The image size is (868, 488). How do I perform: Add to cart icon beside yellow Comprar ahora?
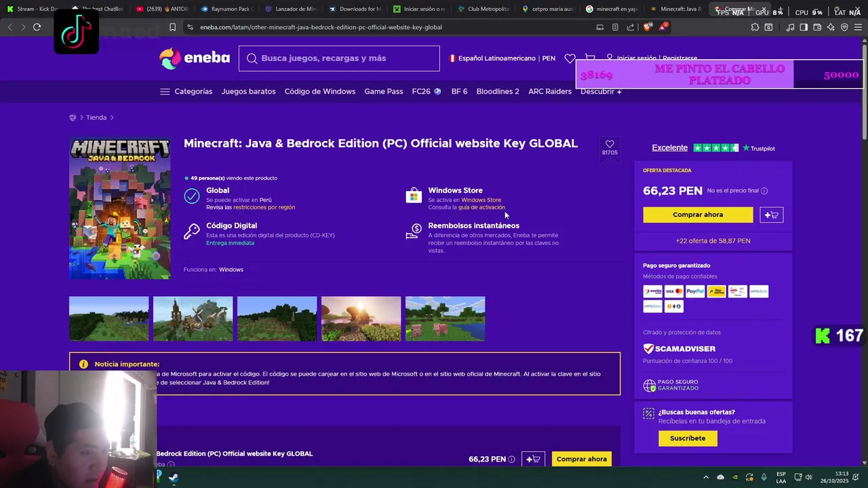coord(772,215)
